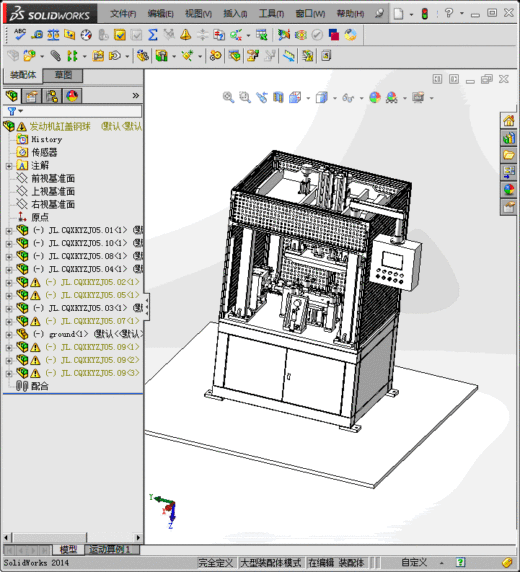Expand the JL.CQXKYZJ05.01<1> component node

[x=9, y=231]
